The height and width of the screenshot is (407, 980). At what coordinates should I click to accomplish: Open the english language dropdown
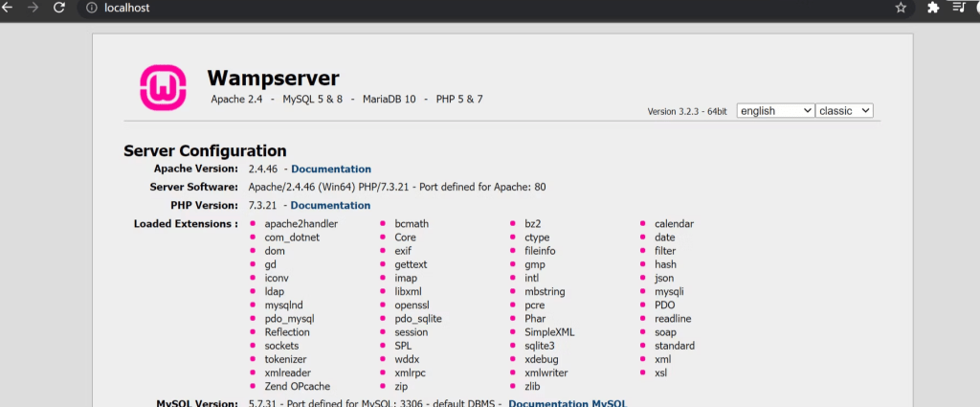[775, 111]
